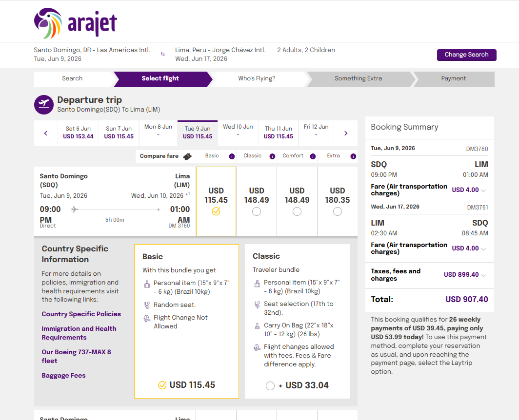Viewport: 519px width, 420px height.
Task: Select Basic bundle USD 115.45 checkmark
Action: click(162, 385)
